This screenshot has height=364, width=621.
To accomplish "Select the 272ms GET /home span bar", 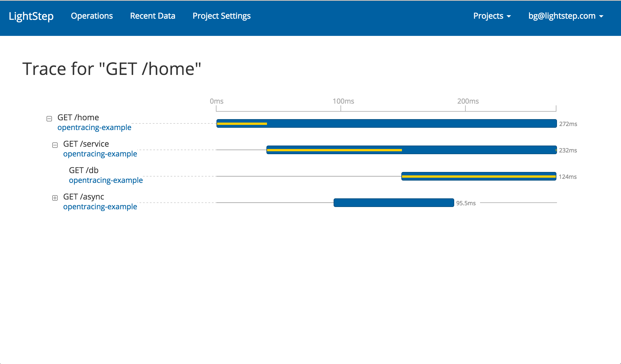I will (x=386, y=123).
